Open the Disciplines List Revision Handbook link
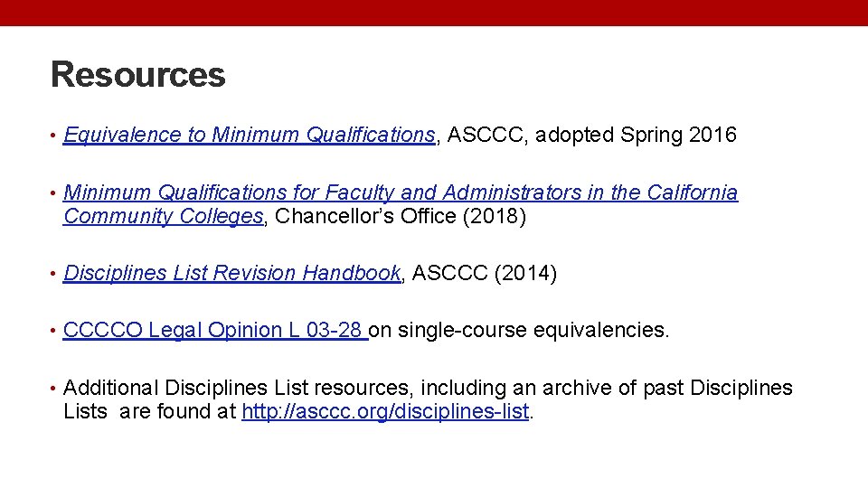The width and height of the screenshot is (868, 488). pyautogui.click(x=232, y=273)
